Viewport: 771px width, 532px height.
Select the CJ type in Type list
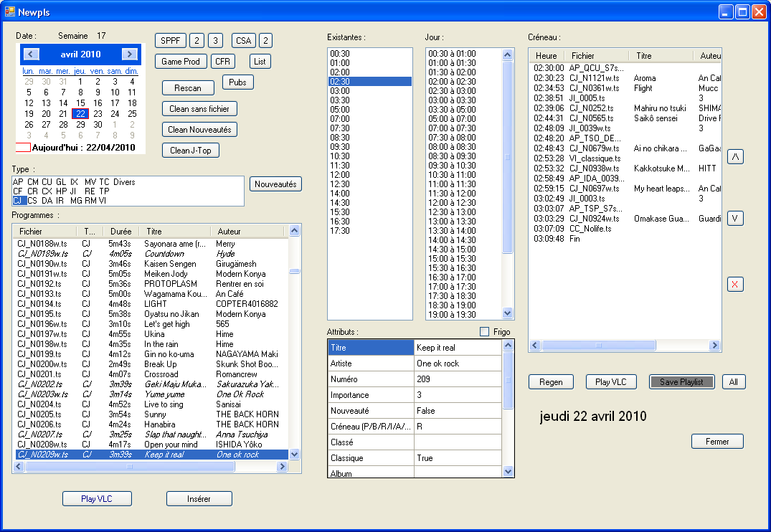19,201
